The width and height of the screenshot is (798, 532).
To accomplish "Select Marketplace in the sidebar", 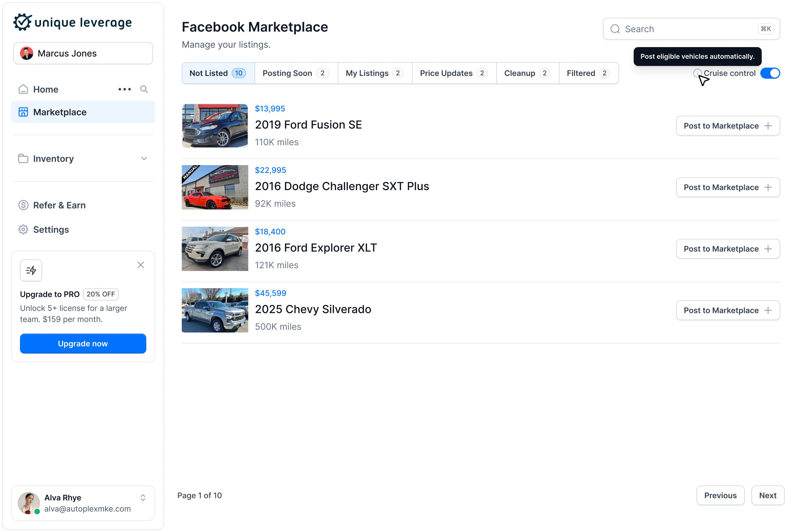I will pyautogui.click(x=83, y=112).
